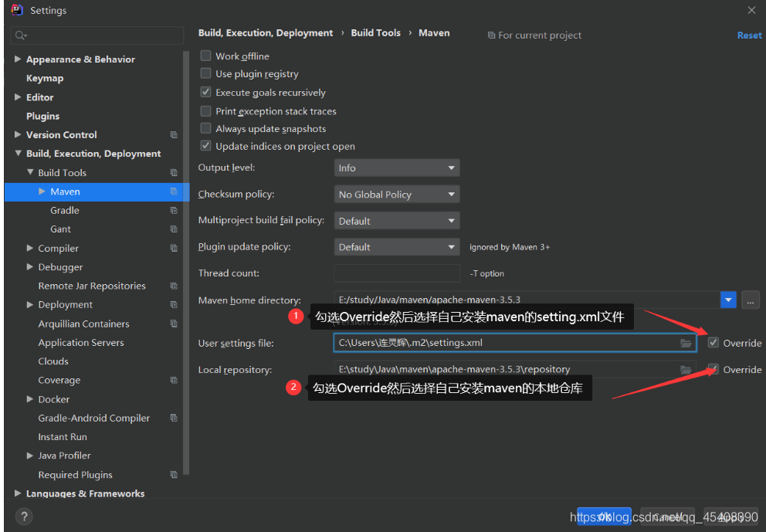Click project-level icon next to Deployment
766x532 pixels.
pyautogui.click(x=174, y=305)
